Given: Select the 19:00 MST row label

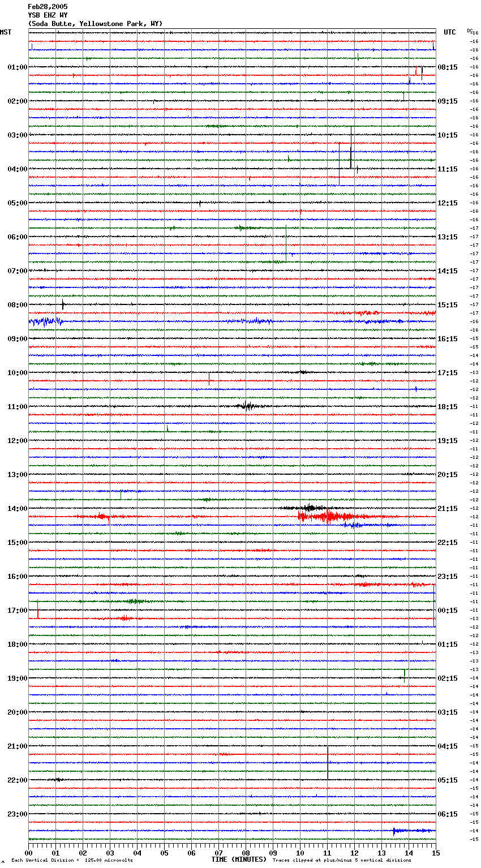Looking at the screenshot, I should click(18, 678).
